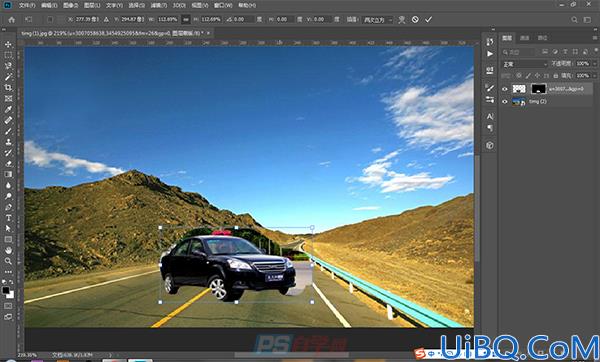600x362 pixels.
Task: Open the History panel icon
Action: 490,42
